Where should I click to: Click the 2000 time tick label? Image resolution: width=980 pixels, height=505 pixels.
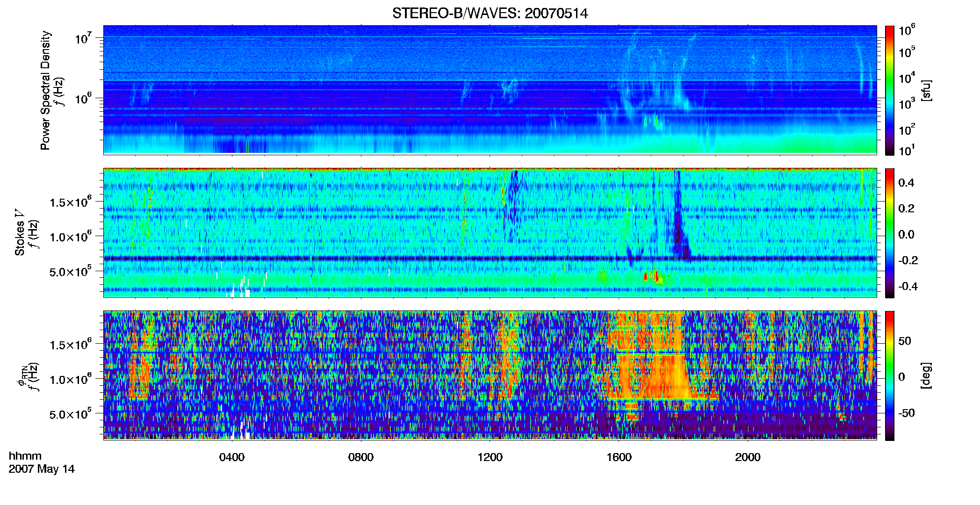click(x=748, y=457)
